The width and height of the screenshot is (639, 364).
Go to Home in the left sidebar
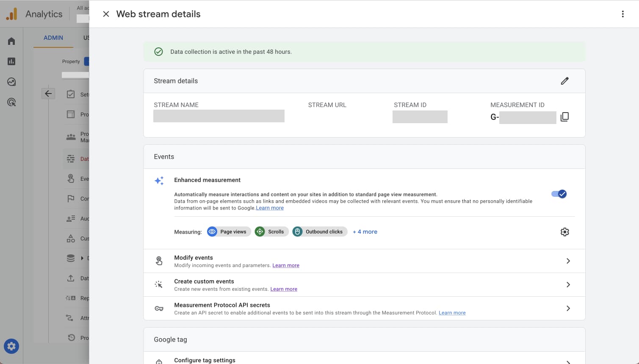11,41
